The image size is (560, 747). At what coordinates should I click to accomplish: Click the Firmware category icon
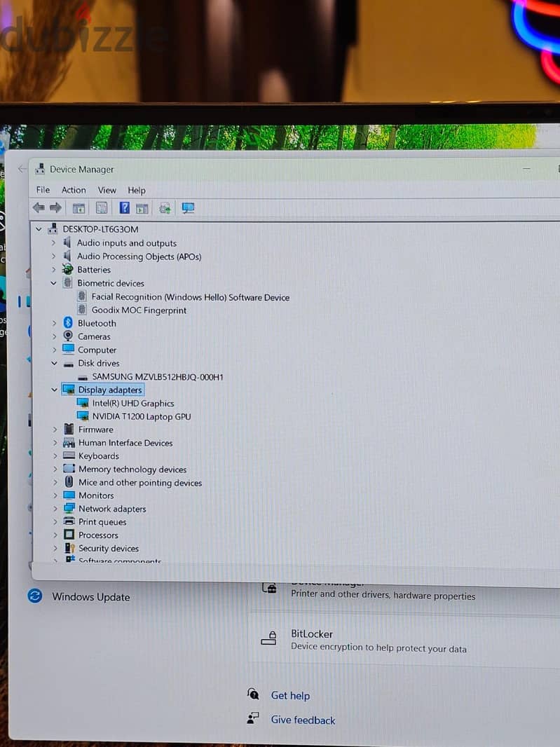click(x=69, y=429)
